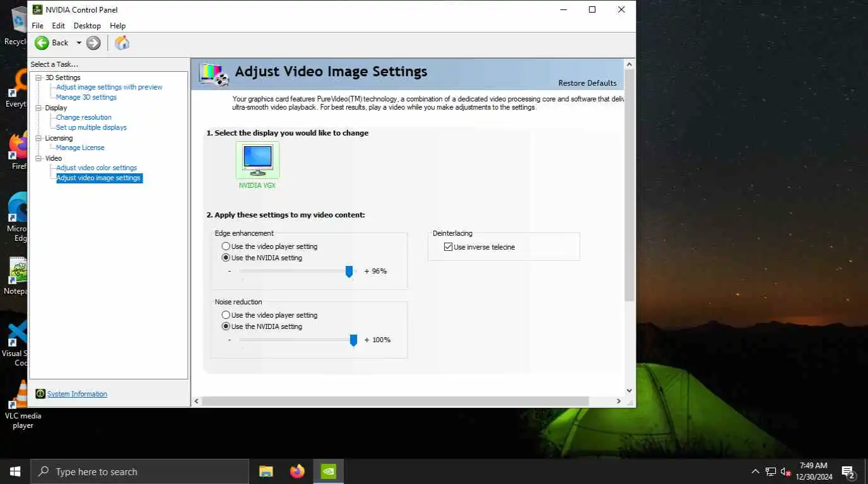Viewport: 868px width, 484px height.
Task: Click the taskbar search box
Action: coord(139,471)
